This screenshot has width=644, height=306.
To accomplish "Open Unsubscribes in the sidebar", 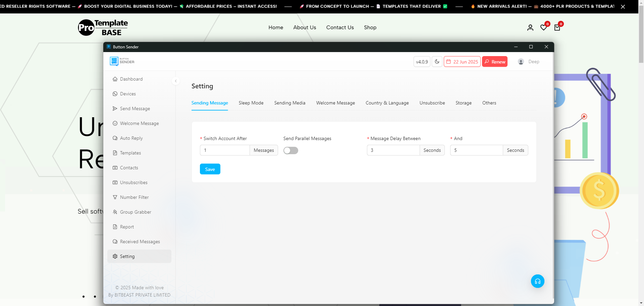I will pos(139,182).
